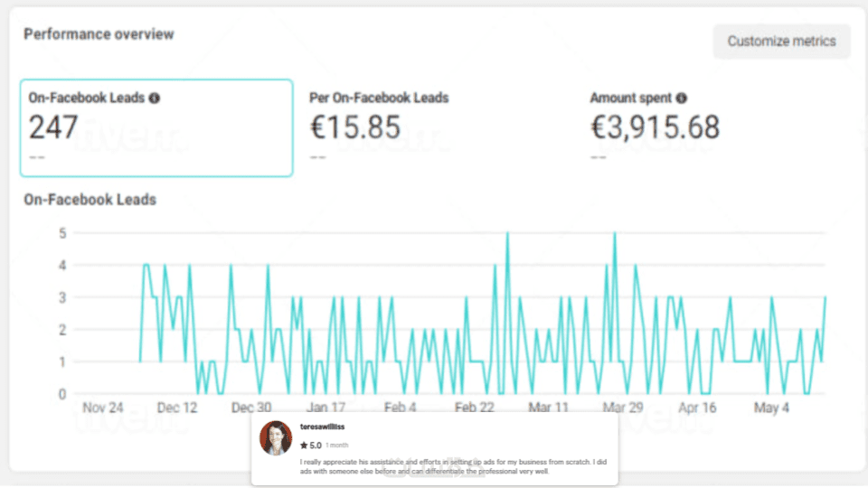Open the teresawilliss username link

(322, 426)
